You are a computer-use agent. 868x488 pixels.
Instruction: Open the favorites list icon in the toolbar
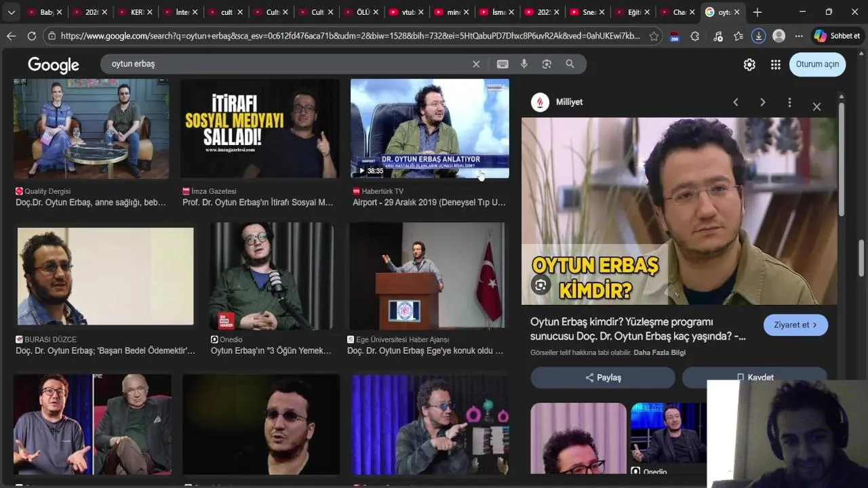click(738, 36)
